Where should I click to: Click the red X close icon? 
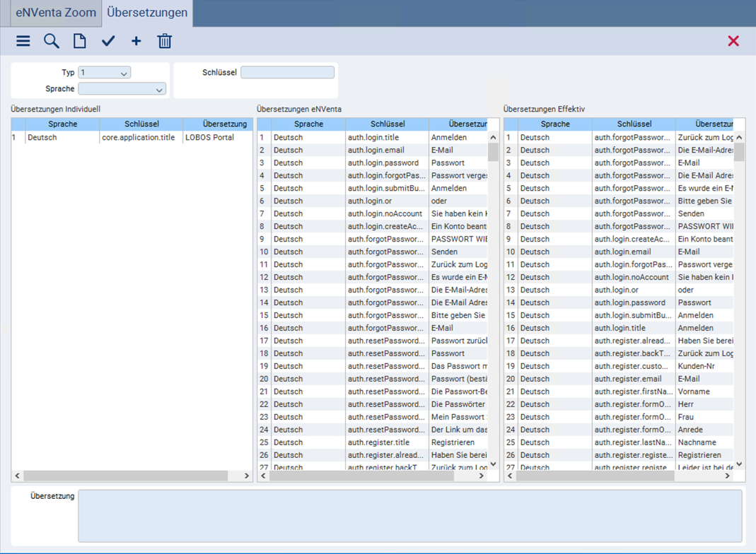click(x=733, y=41)
